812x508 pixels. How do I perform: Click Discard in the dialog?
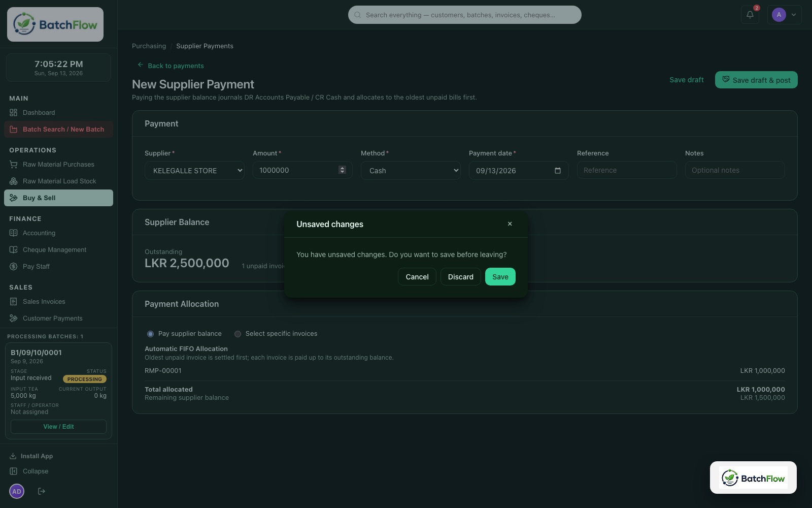tap(460, 277)
